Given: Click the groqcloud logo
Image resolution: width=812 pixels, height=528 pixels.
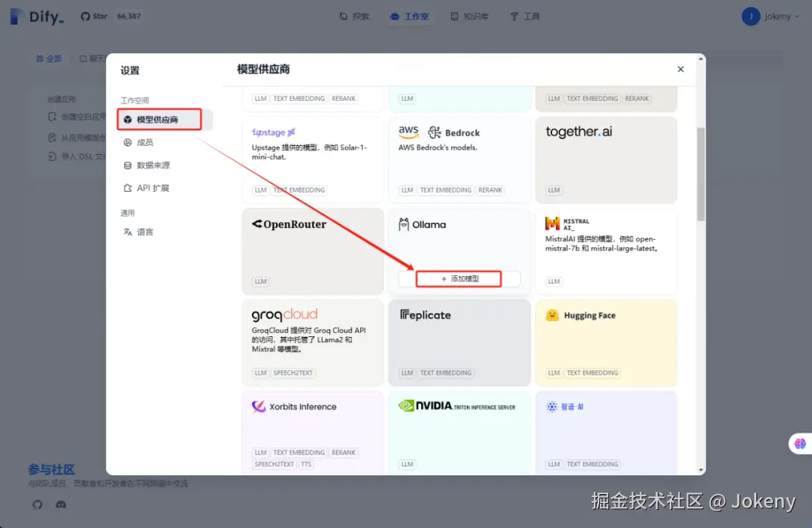Looking at the screenshot, I should (284, 315).
